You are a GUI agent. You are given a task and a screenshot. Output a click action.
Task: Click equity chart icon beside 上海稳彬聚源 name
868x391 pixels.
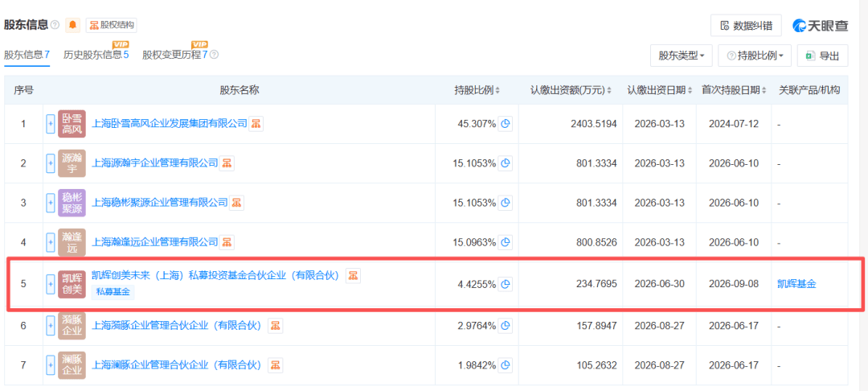point(236,203)
